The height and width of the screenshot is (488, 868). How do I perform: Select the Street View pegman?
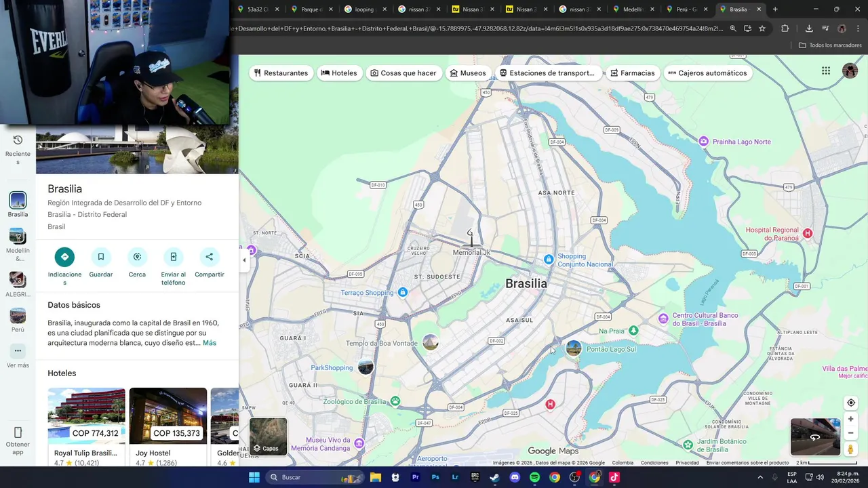[850, 449]
